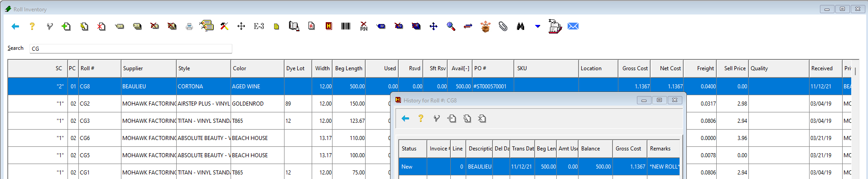This screenshot has height=179, width=868.
Task: Focus the Search field containing CG
Action: pos(131,48)
